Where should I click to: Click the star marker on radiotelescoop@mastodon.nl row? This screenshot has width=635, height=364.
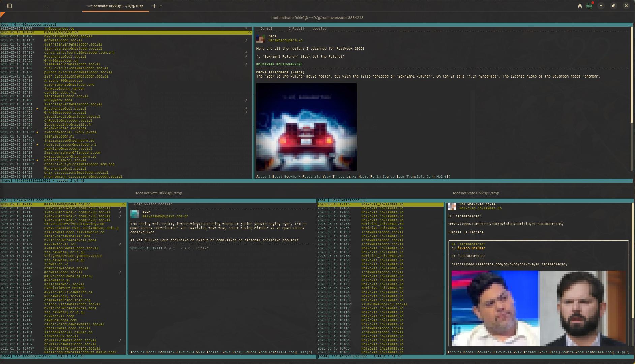coord(37,145)
